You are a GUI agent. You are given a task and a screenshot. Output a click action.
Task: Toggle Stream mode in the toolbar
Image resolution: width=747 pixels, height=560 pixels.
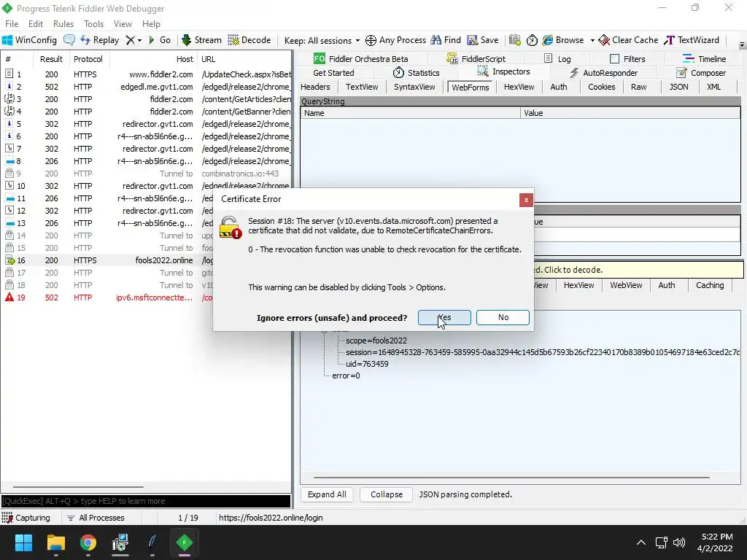[x=201, y=40]
